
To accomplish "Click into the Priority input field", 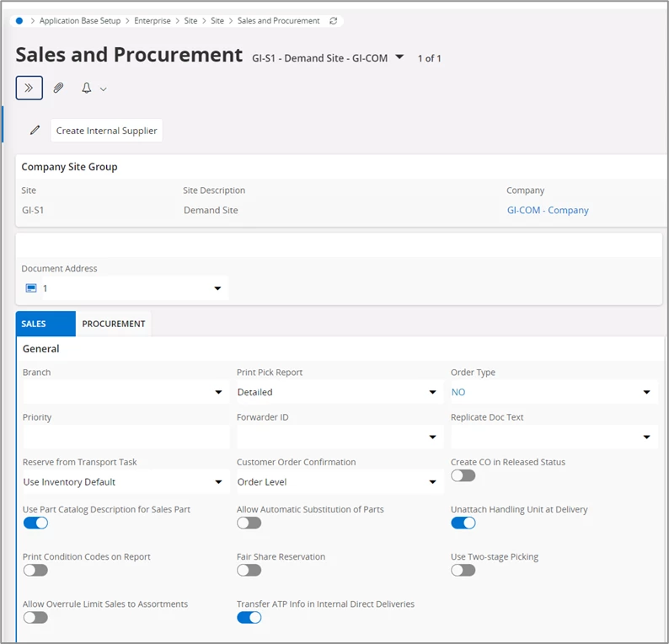I will coord(126,437).
